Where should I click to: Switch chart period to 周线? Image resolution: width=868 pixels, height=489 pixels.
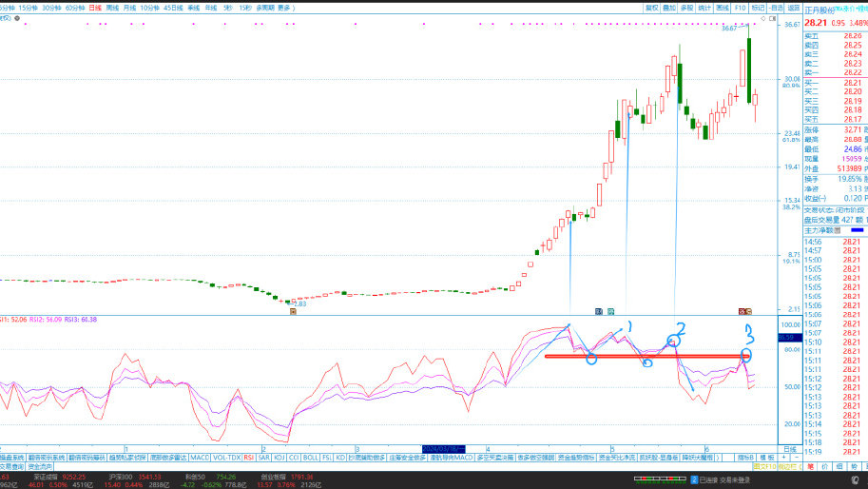coord(113,7)
